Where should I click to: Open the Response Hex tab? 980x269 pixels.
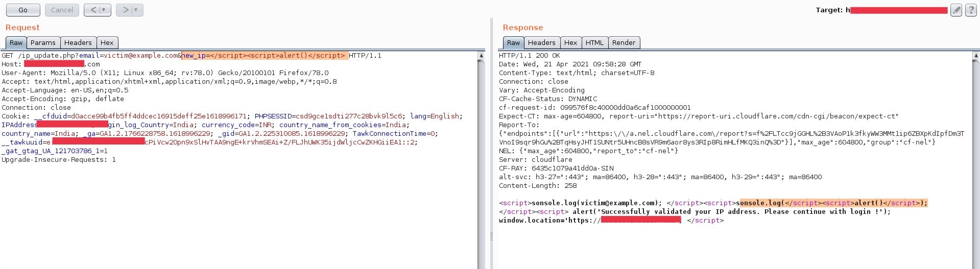pyautogui.click(x=571, y=43)
